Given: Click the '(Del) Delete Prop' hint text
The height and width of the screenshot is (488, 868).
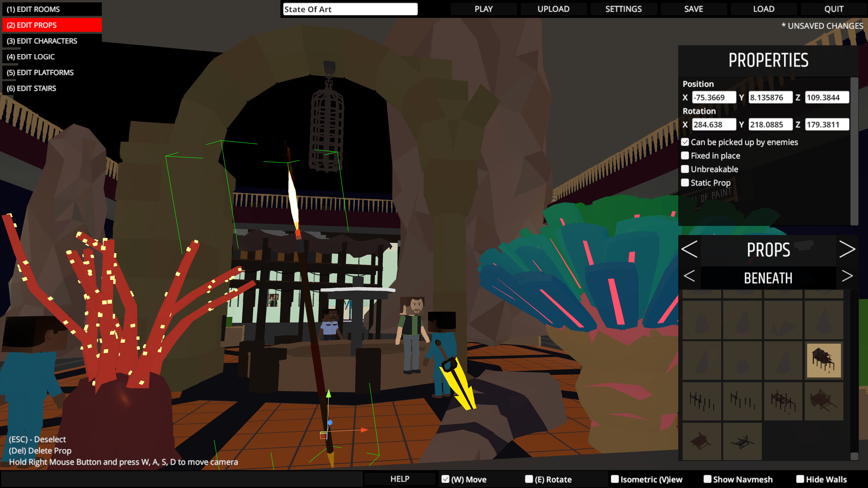Looking at the screenshot, I should pyautogui.click(x=40, y=451).
